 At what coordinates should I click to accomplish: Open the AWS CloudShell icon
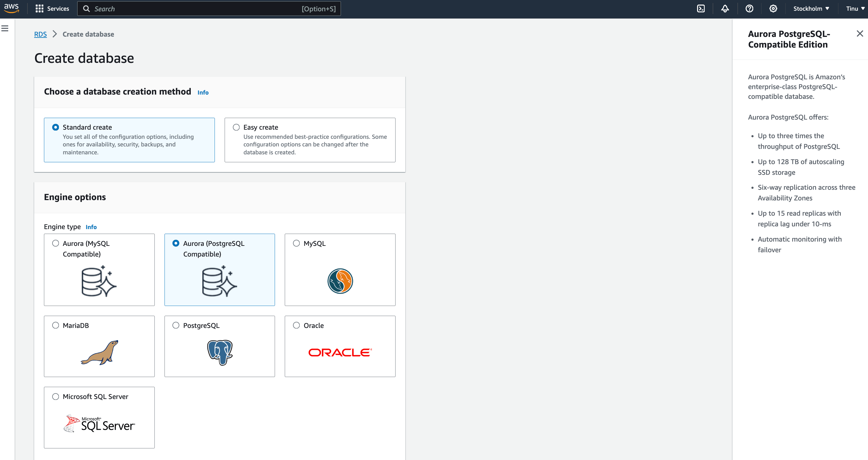coord(701,9)
